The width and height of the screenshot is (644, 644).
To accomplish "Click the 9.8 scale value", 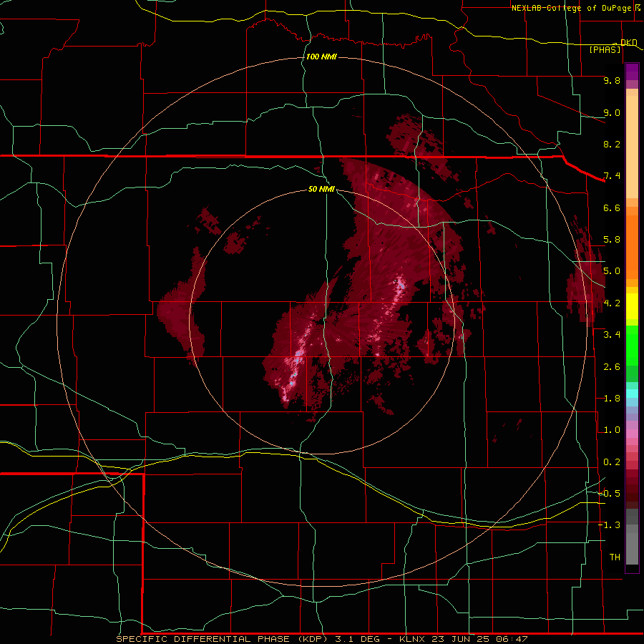I will [612, 80].
